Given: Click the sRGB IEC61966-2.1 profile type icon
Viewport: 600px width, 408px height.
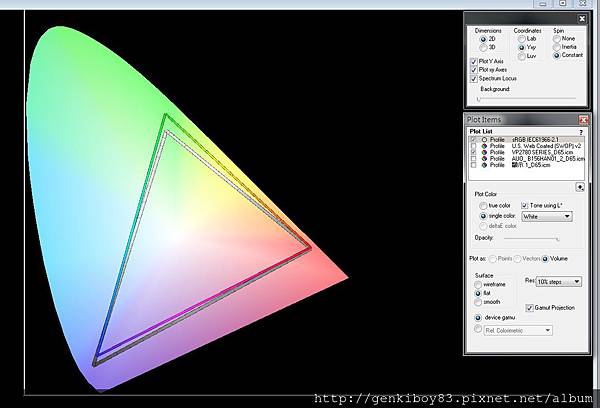Looking at the screenshot, I should [x=484, y=140].
